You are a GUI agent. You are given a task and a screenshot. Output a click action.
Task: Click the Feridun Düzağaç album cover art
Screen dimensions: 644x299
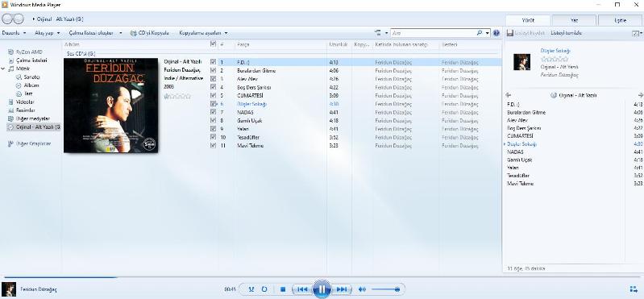(111, 106)
